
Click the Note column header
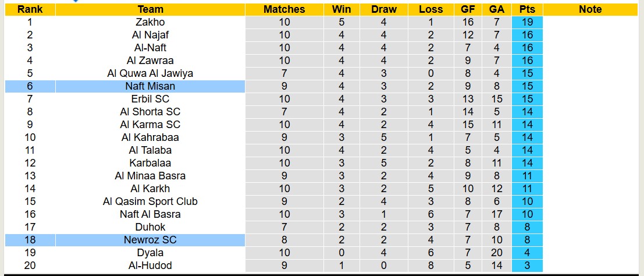[x=590, y=9]
